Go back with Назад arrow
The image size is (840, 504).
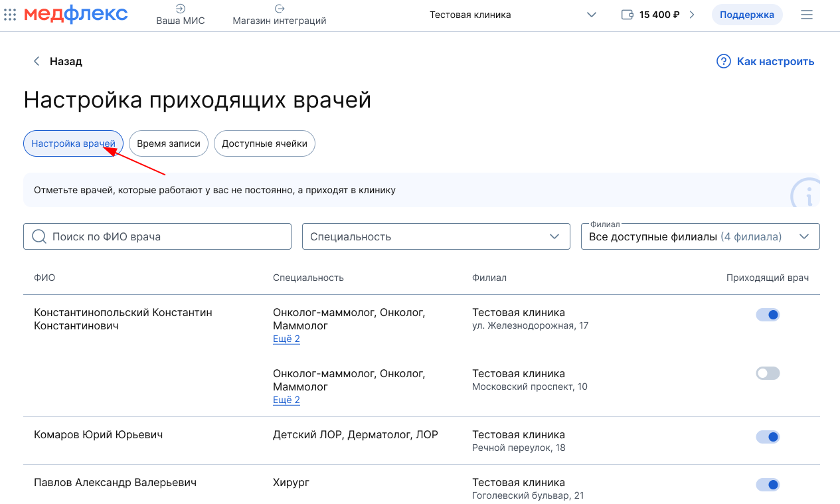(x=37, y=62)
